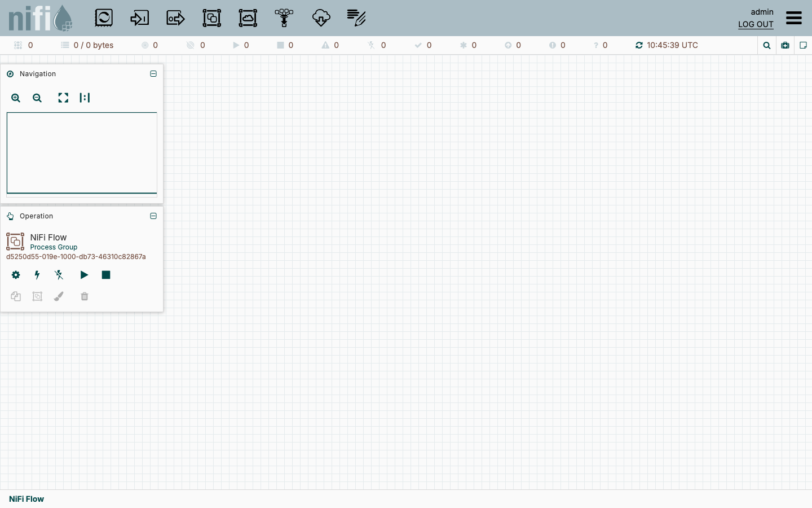The height and width of the screenshot is (508, 812).
Task: Zoom out using Navigation panel
Action: coord(37,98)
